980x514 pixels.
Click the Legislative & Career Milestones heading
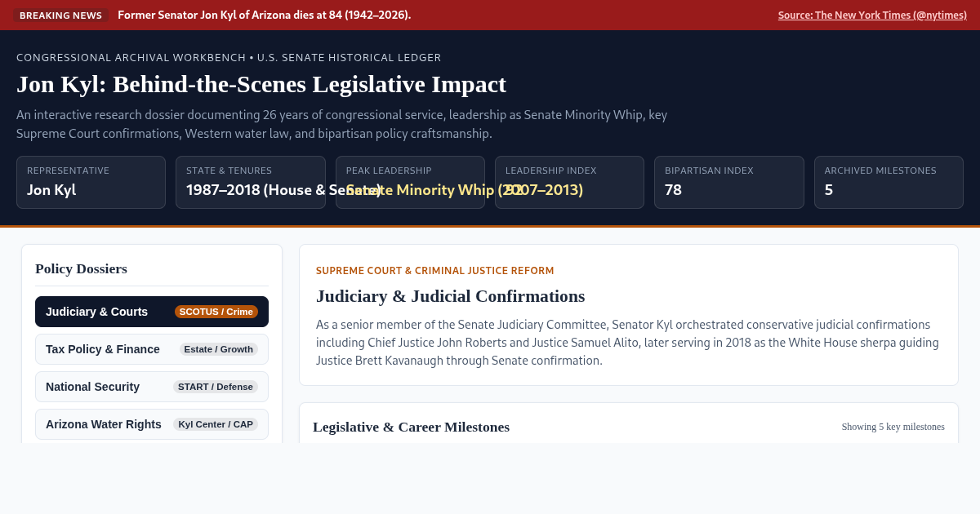(411, 427)
